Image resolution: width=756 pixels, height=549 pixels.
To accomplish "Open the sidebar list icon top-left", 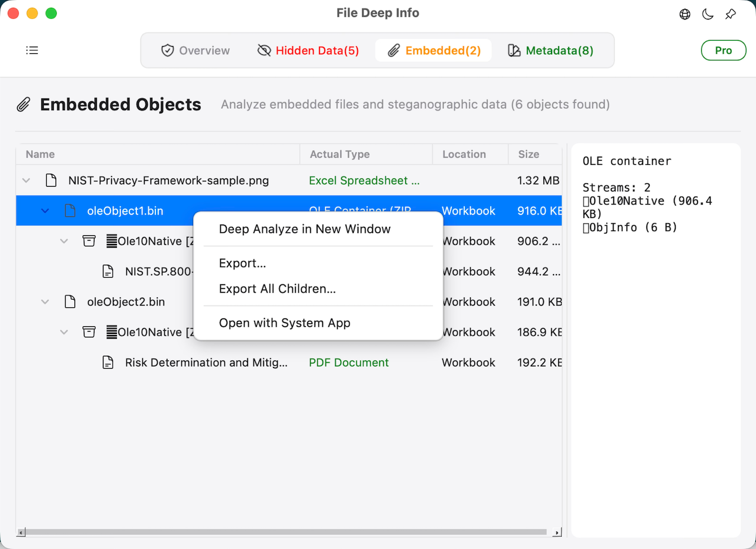I will (32, 50).
